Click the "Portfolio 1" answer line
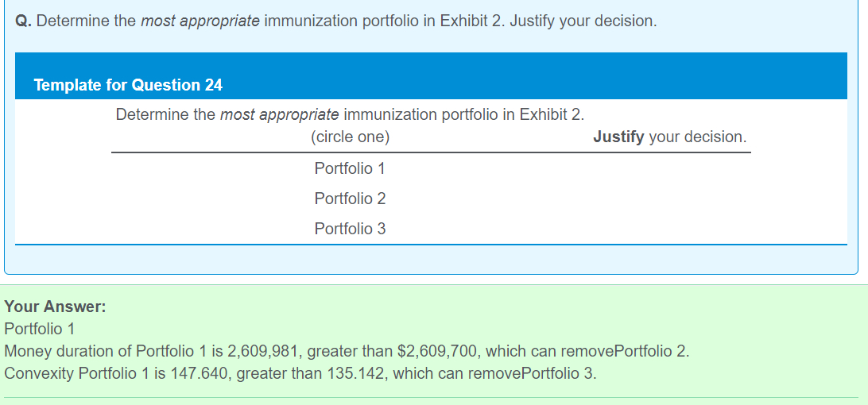868x405 pixels. pos(39,329)
